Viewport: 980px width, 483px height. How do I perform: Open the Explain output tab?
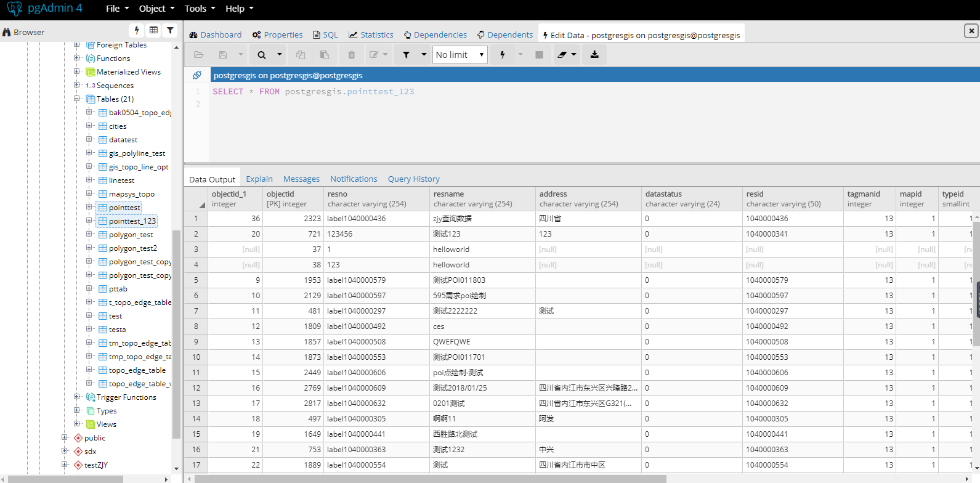[x=259, y=179]
